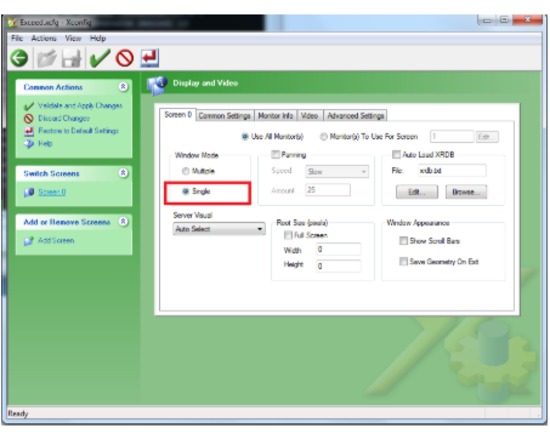Click the red circle icon beside Discard Changes
Viewport: 550px width, 440px height.
point(29,119)
